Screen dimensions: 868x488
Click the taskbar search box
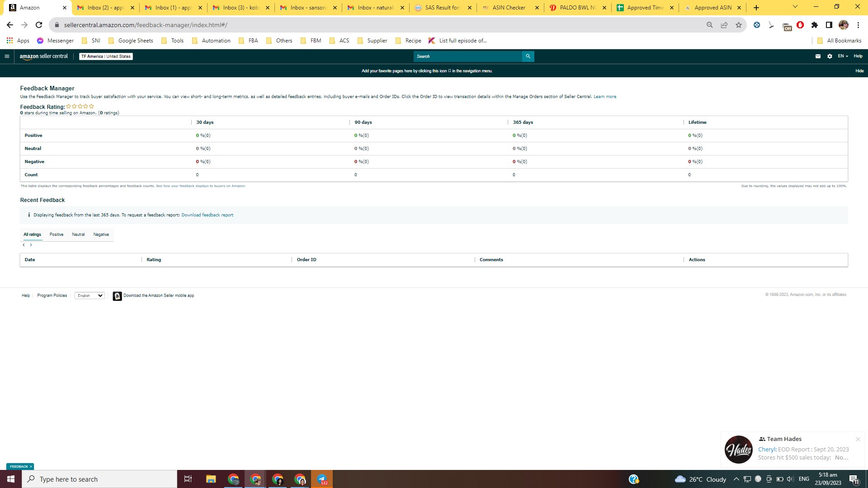coord(99,479)
